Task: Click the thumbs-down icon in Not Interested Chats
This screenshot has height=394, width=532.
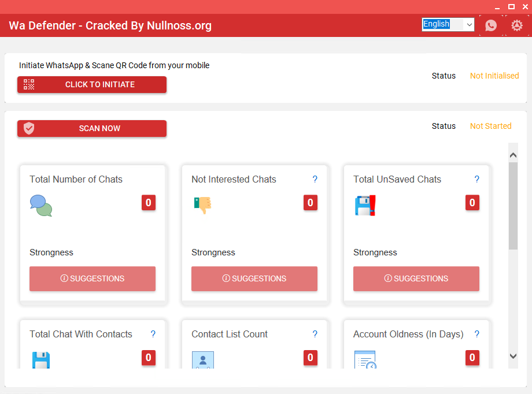Action: tap(203, 205)
